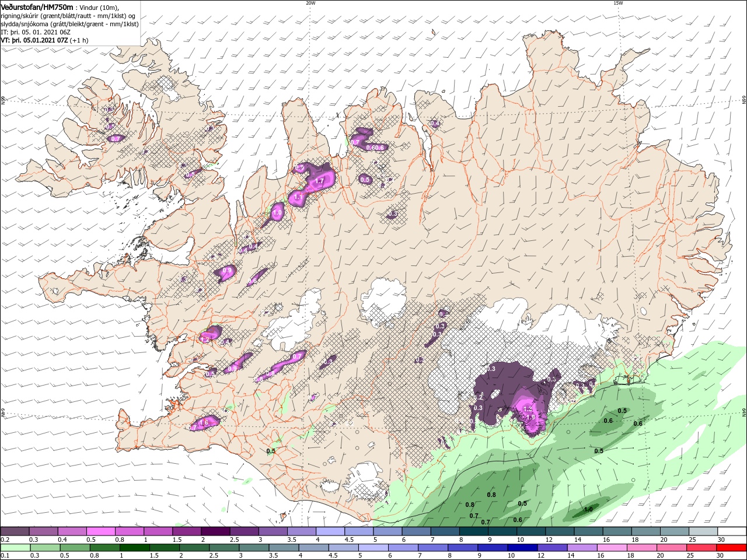
Task: Pick the light pink bottom-row swatch, 16 to 18
Action: [x=611, y=548]
